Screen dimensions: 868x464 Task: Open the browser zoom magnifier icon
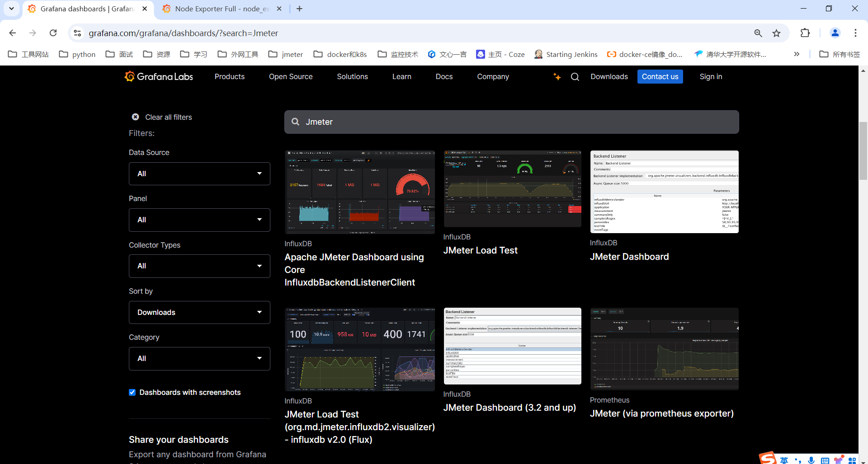point(758,33)
